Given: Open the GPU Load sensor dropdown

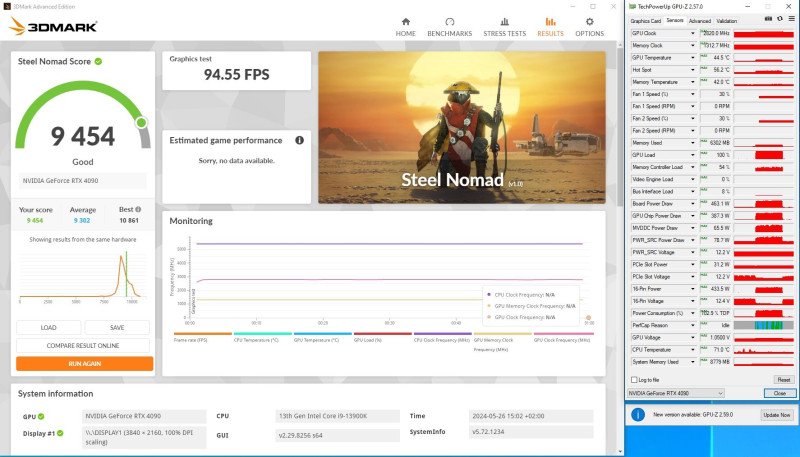Looking at the screenshot, I should click(x=692, y=155).
